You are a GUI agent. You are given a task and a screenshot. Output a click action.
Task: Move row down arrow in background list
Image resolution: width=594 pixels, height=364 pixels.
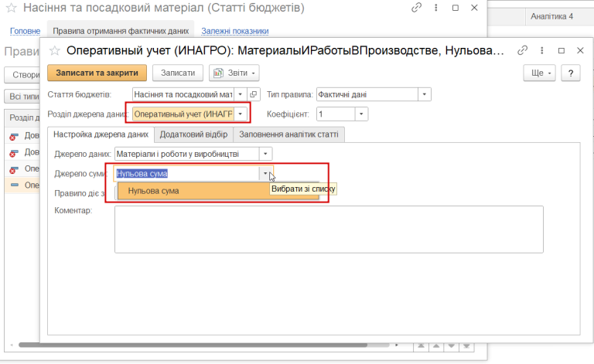(451, 345)
